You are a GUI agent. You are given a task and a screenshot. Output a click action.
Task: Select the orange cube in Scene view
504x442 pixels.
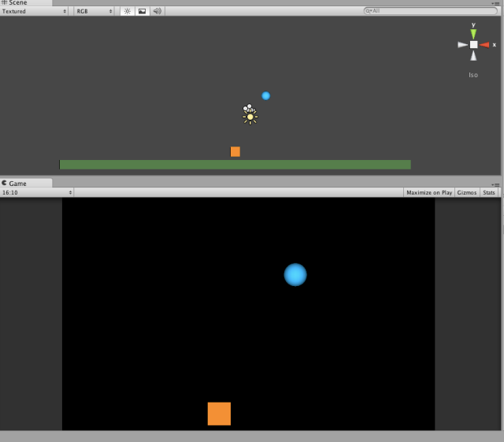point(235,151)
